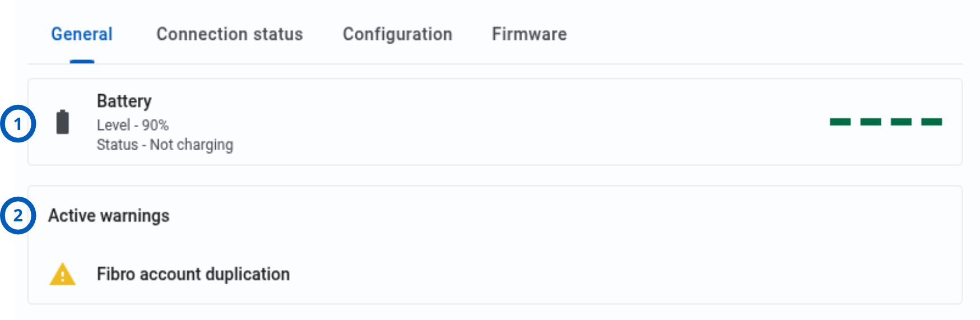Click the Active warnings card panel
The width and height of the screenshot is (980, 320).
(495, 245)
